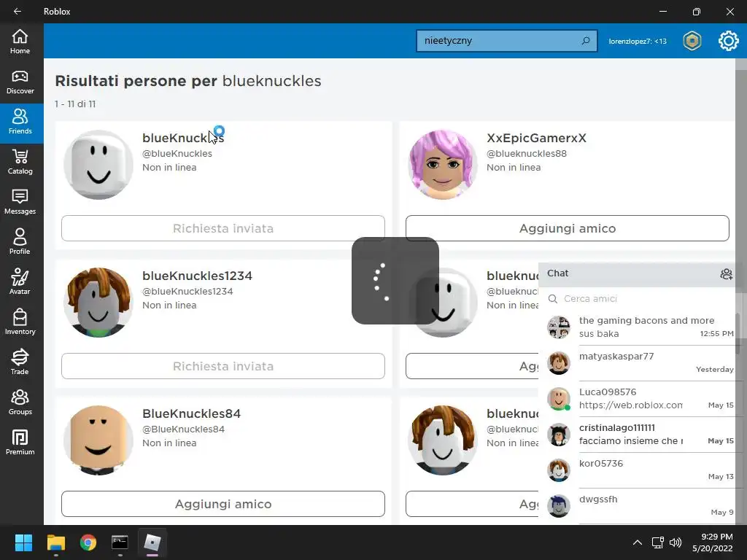
Task: Open the settings gear icon
Action: tap(729, 41)
